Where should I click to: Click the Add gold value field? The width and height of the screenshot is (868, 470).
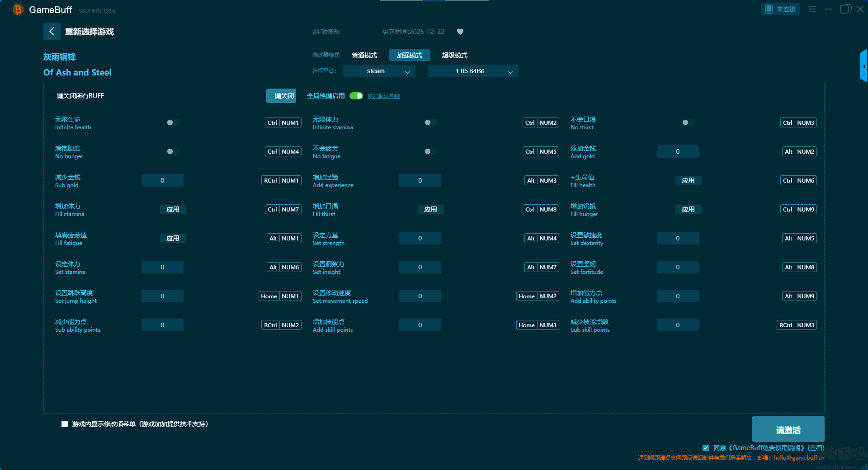[677, 151]
